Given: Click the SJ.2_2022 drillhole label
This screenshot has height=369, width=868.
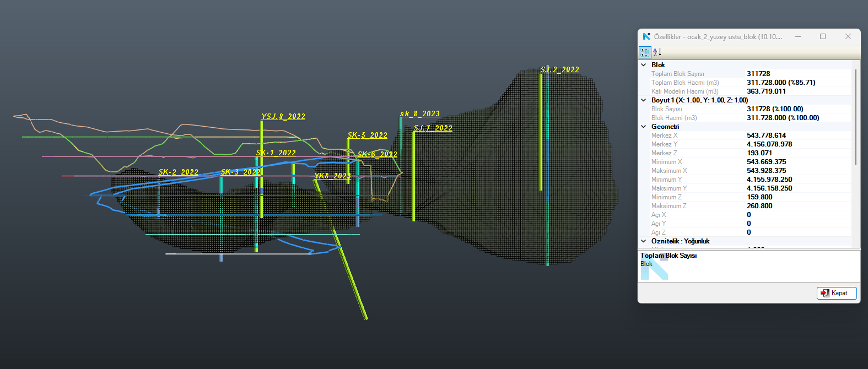Looking at the screenshot, I should [x=559, y=70].
